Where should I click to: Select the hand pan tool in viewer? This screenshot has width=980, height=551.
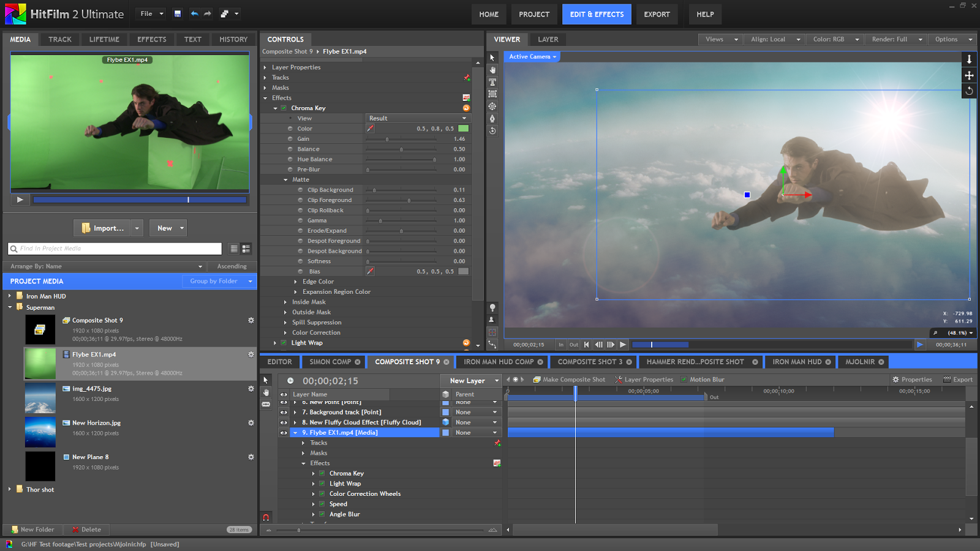click(492, 70)
